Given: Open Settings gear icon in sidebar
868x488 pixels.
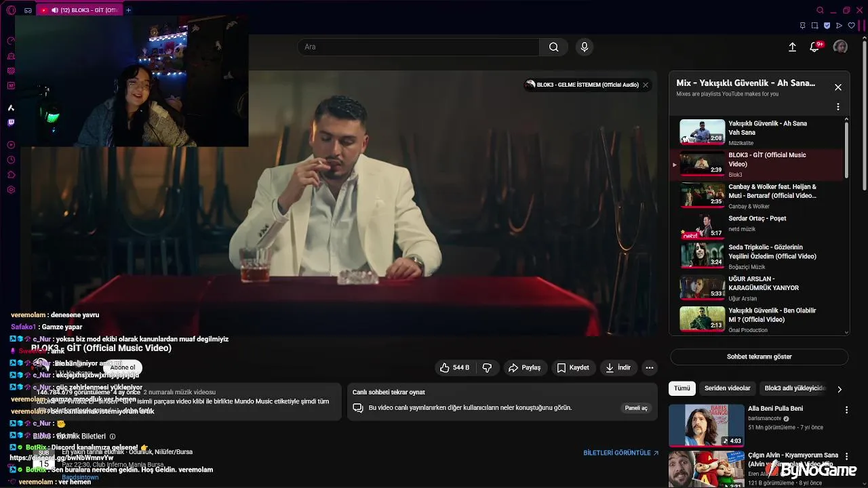Looking at the screenshot, I should coord(11,190).
